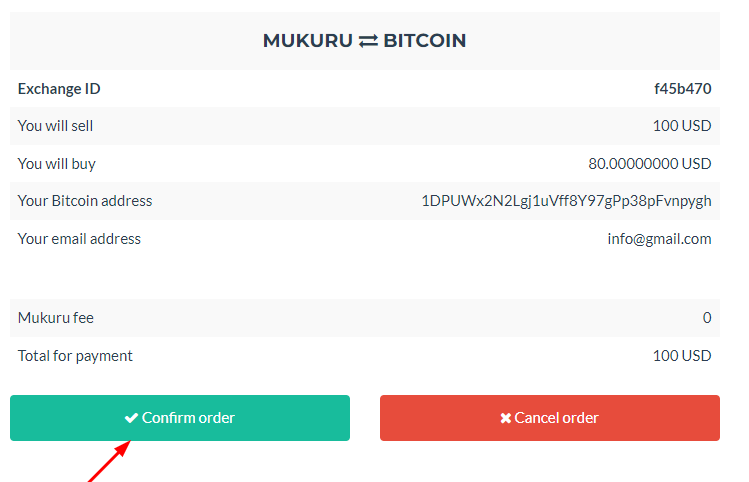Click the Your email address label
This screenshot has width=749, height=482.
[79, 239]
